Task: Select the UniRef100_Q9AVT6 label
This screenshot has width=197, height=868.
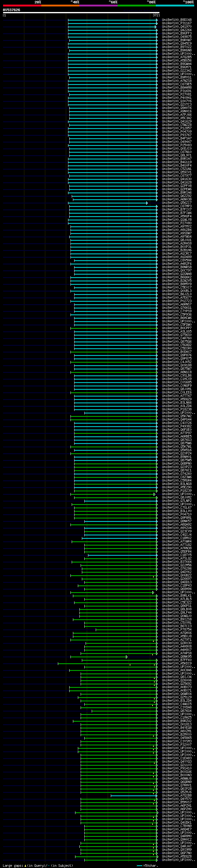Action: pyautogui.click(x=177, y=108)
